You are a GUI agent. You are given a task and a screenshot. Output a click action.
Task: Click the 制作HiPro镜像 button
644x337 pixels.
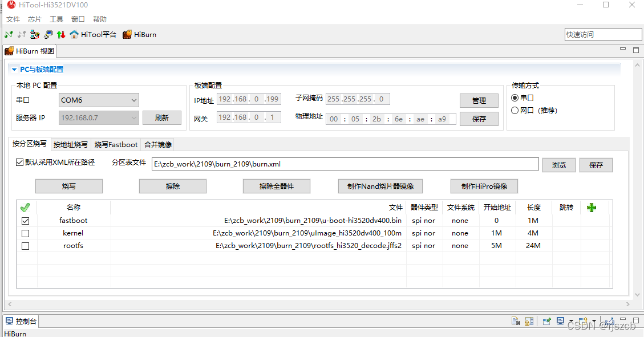pyautogui.click(x=484, y=186)
